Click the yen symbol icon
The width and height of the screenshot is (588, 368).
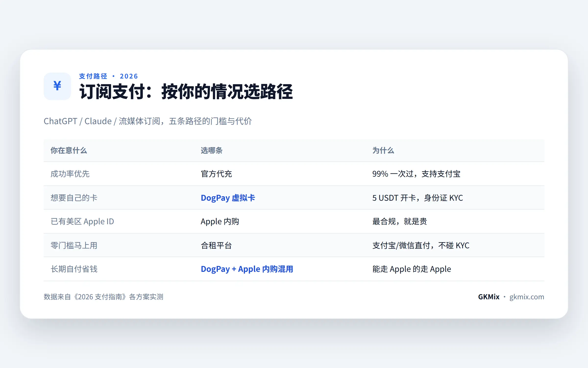point(57,86)
